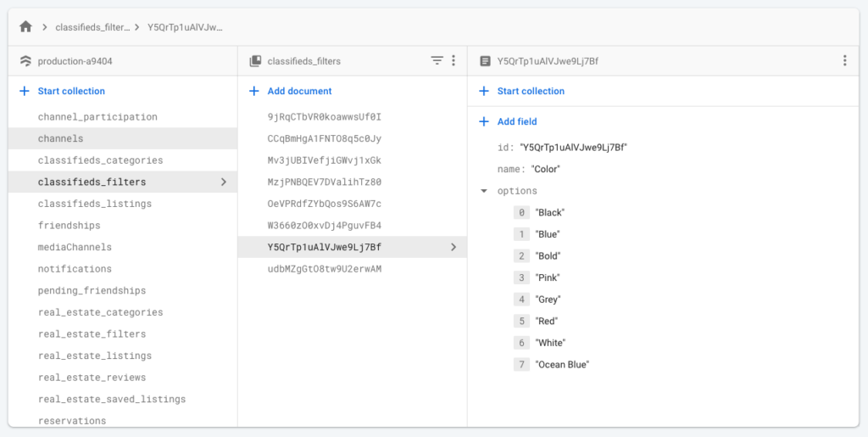Click the classifieds_filters collection icon in header

coord(255,61)
